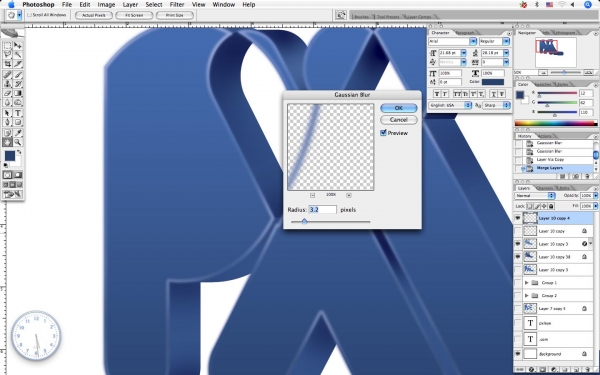Select the Crop tool
Screen dimensions: 600x375
7,64
